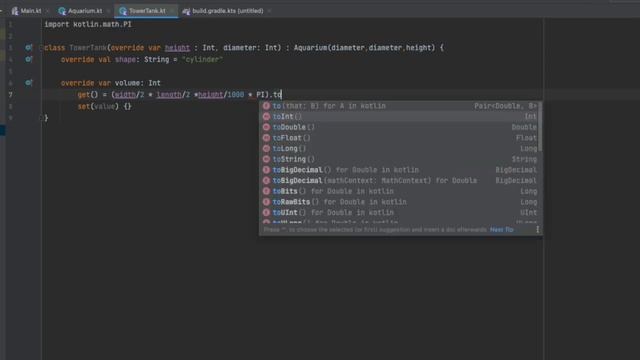Click the width reference in getter
This screenshot has width=640, height=360.
point(125,95)
